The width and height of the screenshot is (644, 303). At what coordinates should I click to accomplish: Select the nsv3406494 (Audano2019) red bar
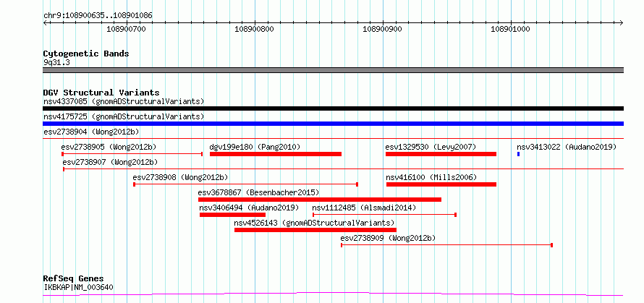pos(232,215)
